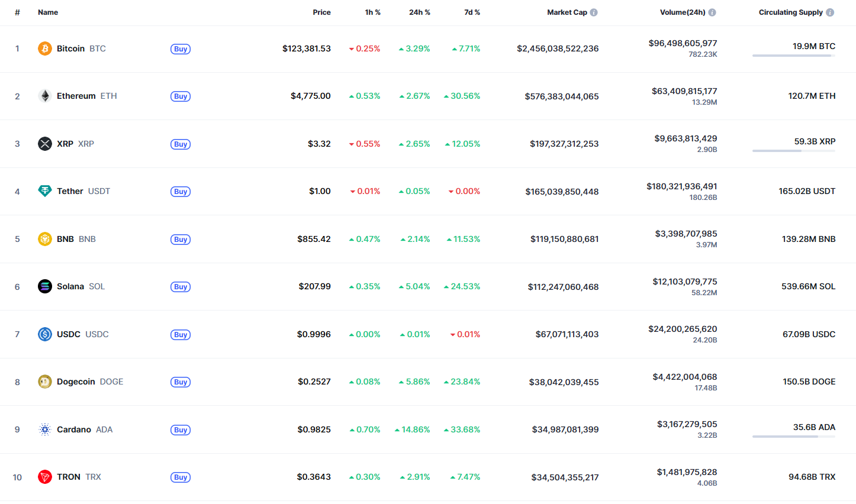Click the XRP volume "$9,663,813,429"
The height and width of the screenshot is (504, 856).
coord(686,138)
